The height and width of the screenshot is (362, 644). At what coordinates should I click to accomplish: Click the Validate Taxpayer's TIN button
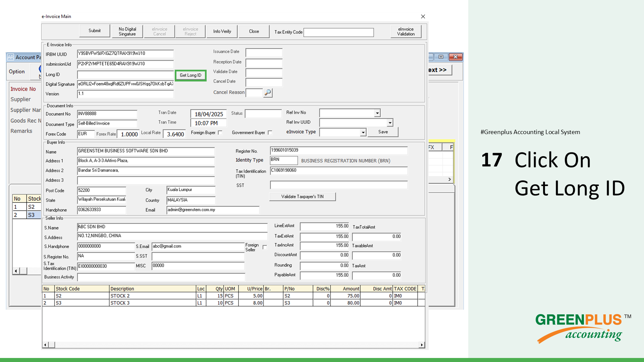tap(302, 197)
